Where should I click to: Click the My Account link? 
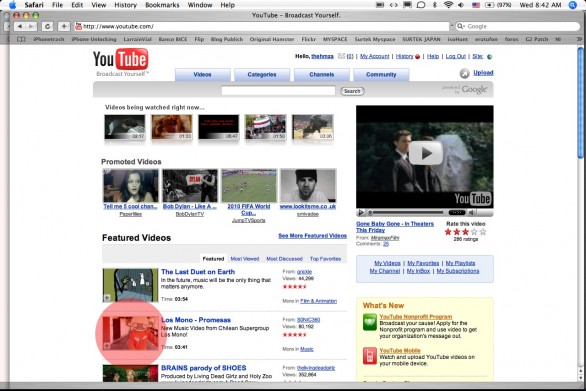click(374, 56)
